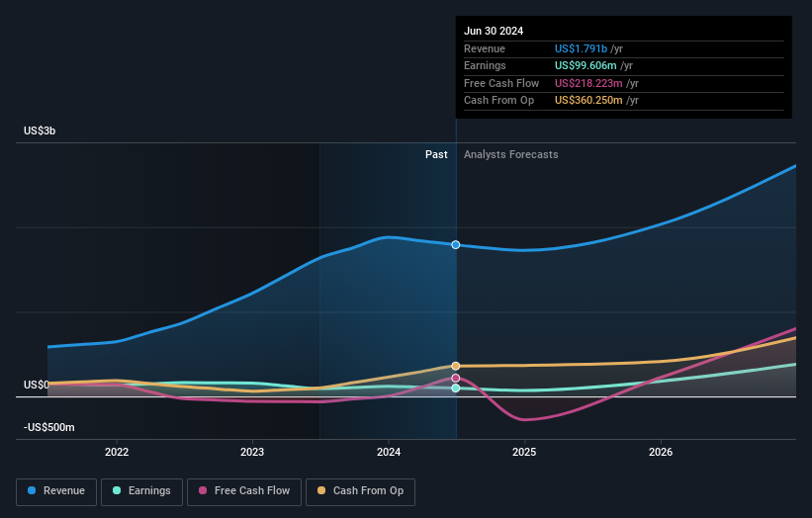Toggle the Free Cash Flow legend button
This screenshot has height=518, width=812.
[x=244, y=491]
